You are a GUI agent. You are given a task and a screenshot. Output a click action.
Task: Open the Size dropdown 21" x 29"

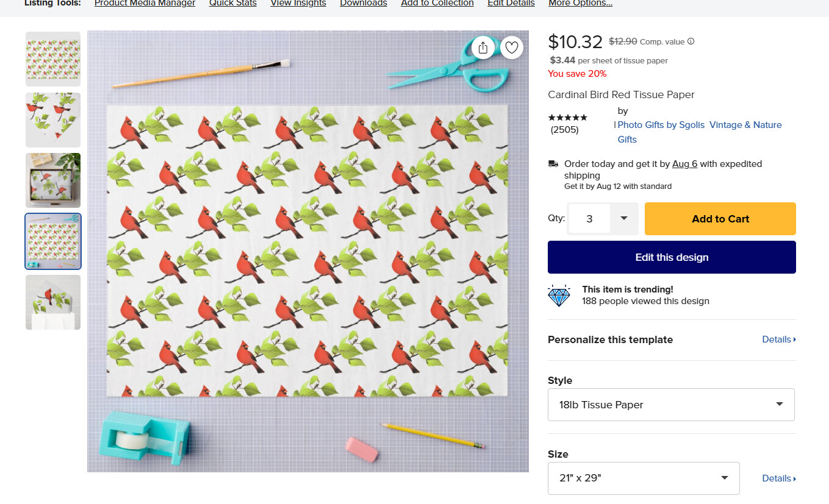point(644,478)
